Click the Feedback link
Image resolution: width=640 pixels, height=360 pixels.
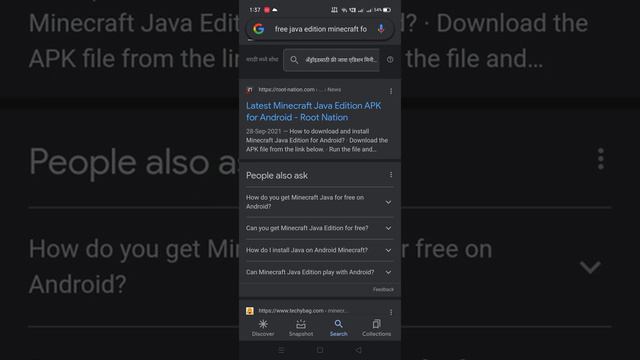(383, 289)
